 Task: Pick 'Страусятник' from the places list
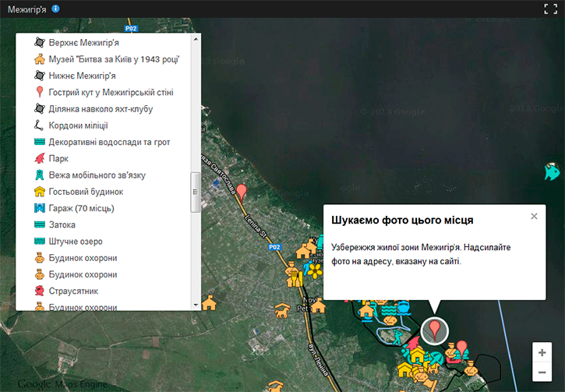coord(73,291)
